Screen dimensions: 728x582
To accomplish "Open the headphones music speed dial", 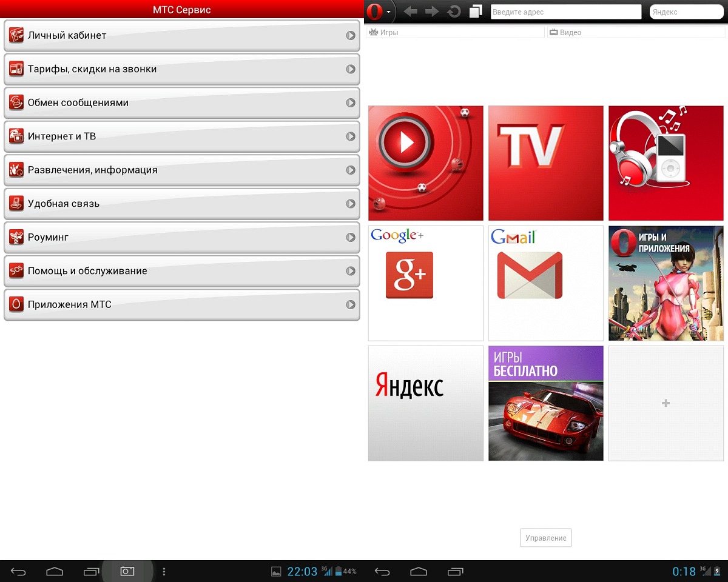I will 666,163.
